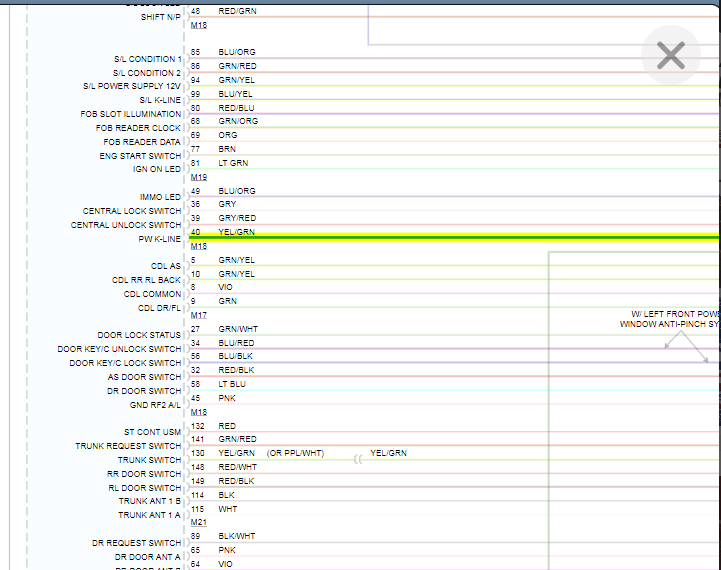The image size is (721, 570).
Task: Click the FOB READER CLOCK label
Action: point(138,128)
